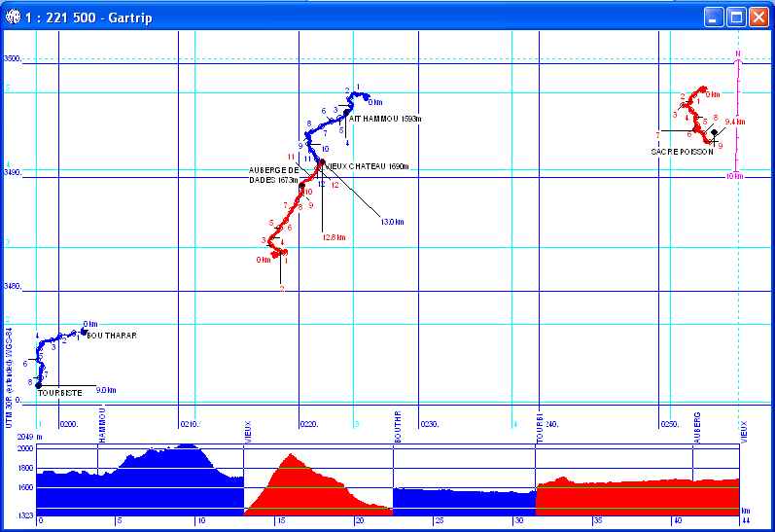This screenshot has width=775, height=532.
Task: Click the BOU THARAR waypoint marker
Action: (85, 332)
